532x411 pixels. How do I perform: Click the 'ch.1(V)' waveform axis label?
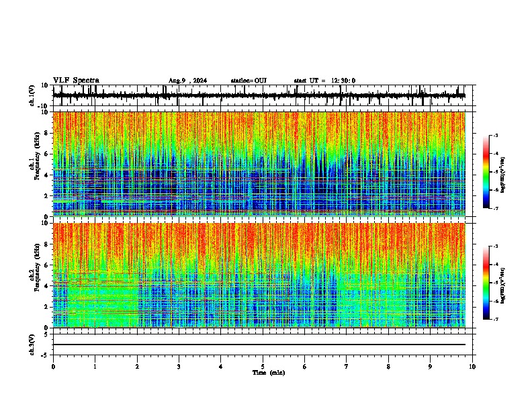[32, 95]
